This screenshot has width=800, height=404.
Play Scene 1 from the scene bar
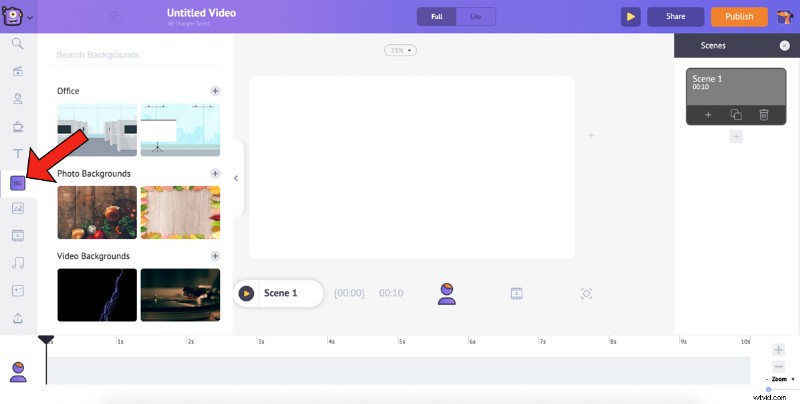coord(246,293)
